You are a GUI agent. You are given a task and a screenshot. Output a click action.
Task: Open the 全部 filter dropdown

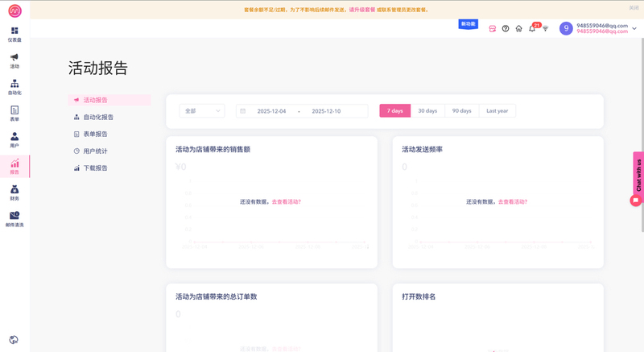tap(202, 111)
